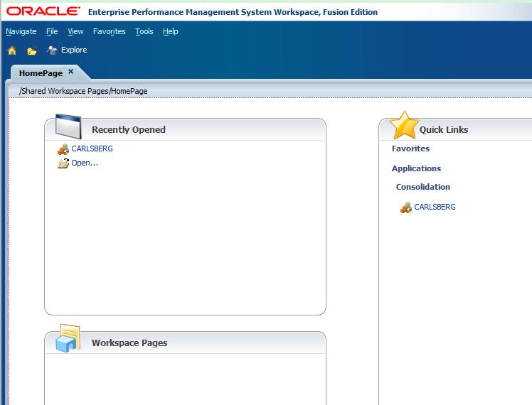Click the Oracle logo
Viewport: 532px width, 405px height.
43,11
